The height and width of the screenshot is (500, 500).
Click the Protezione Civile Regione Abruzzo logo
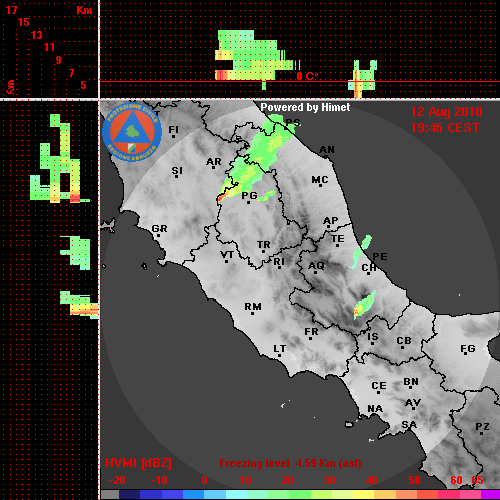(132, 132)
